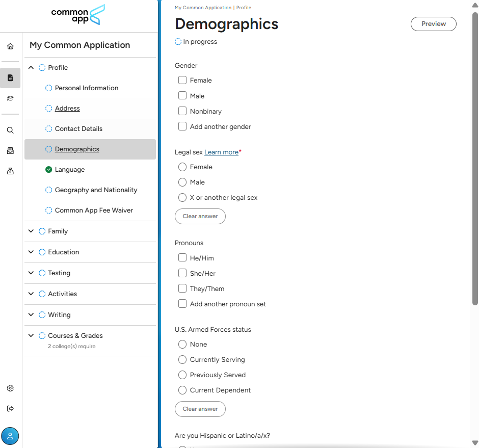The image size is (479, 448).
Task: Click the page's vertical scrollbar thumb
Action: 475,158
